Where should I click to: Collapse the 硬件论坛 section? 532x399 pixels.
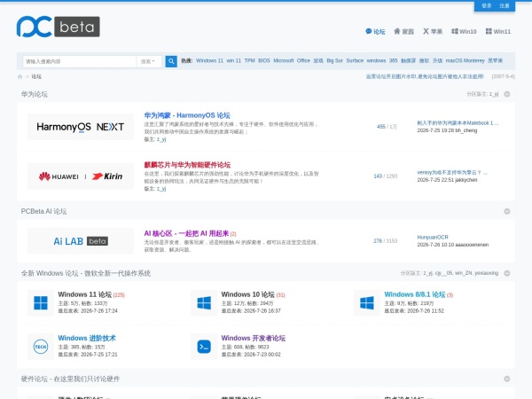tap(507, 379)
